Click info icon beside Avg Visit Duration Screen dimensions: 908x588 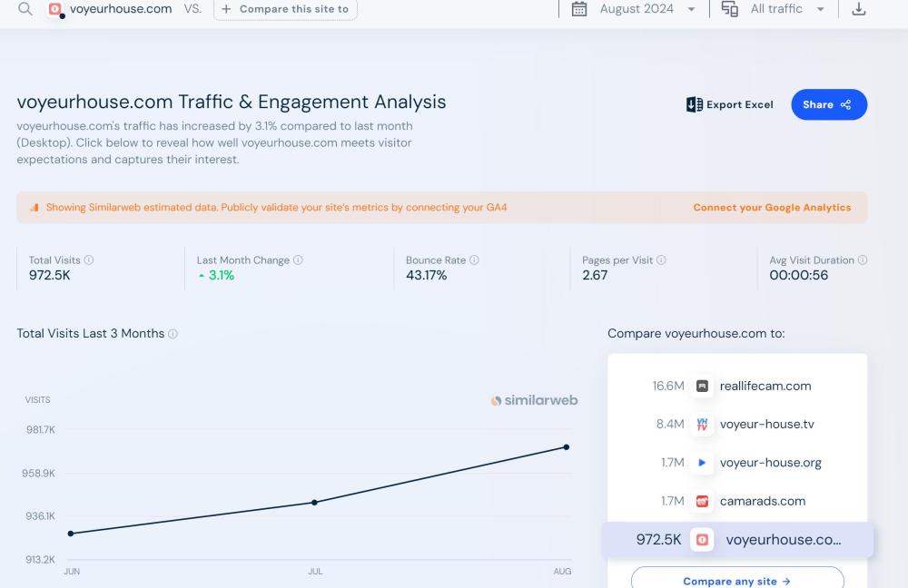(x=863, y=260)
